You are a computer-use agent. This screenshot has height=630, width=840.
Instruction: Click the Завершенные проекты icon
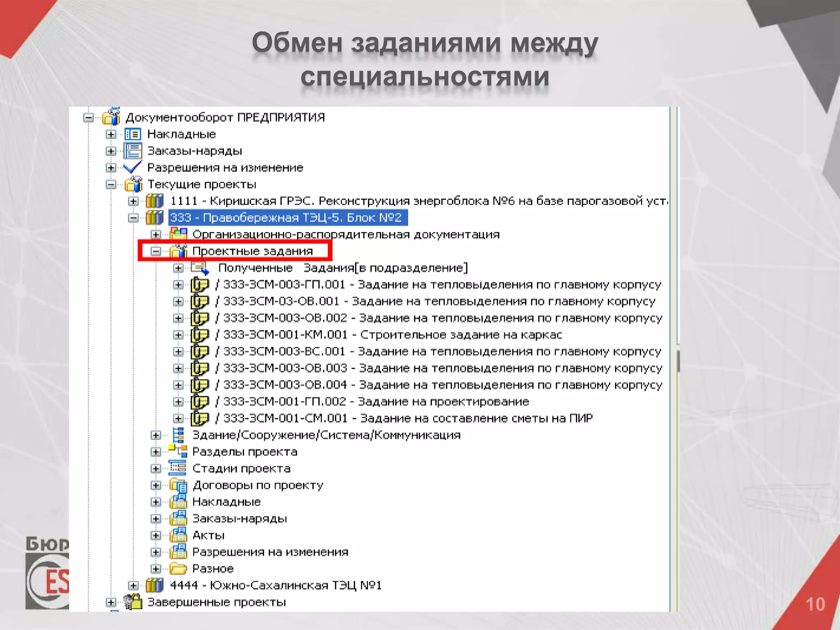click(132, 602)
